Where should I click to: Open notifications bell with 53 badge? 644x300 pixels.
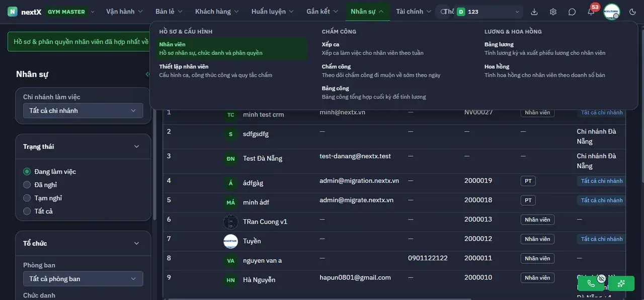click(x=591, y=12)
